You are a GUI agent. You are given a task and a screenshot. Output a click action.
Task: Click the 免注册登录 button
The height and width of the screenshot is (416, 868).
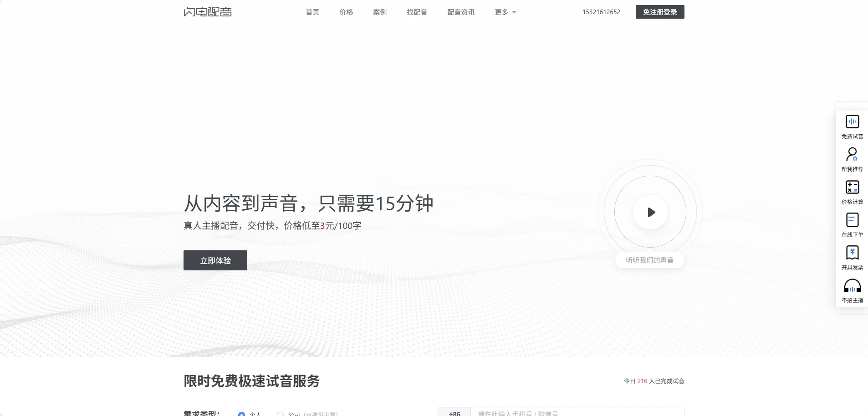[x=660, y=12]
